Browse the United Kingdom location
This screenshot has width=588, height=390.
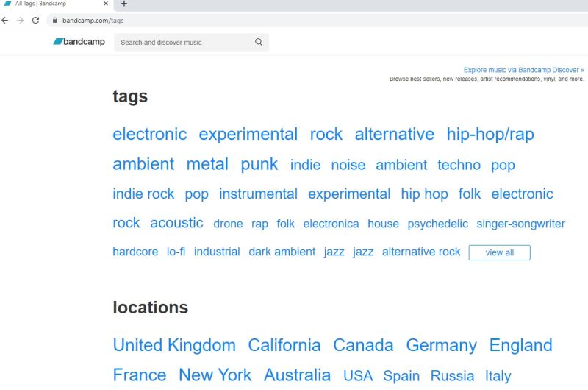(x=174, y=345)
